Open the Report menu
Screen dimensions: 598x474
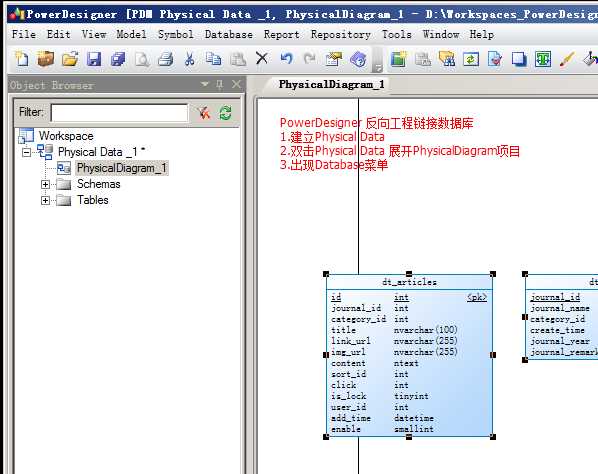(281, 34)
